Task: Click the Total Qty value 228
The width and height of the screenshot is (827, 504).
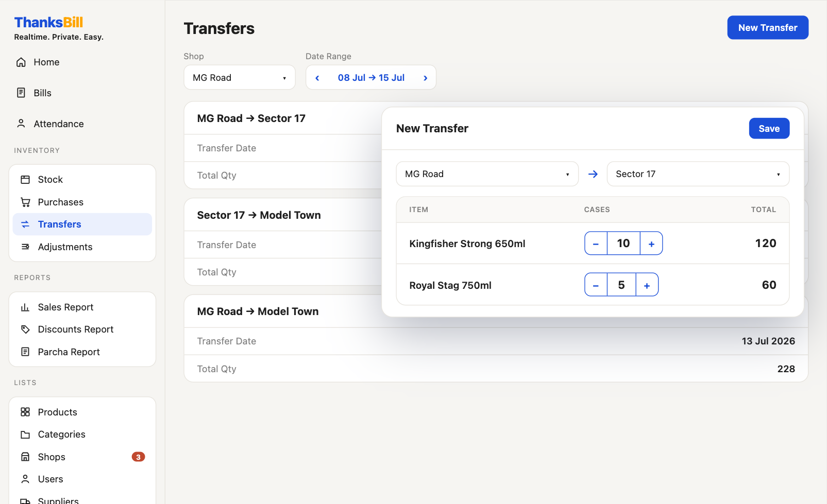Action: [x=786, y=369]
